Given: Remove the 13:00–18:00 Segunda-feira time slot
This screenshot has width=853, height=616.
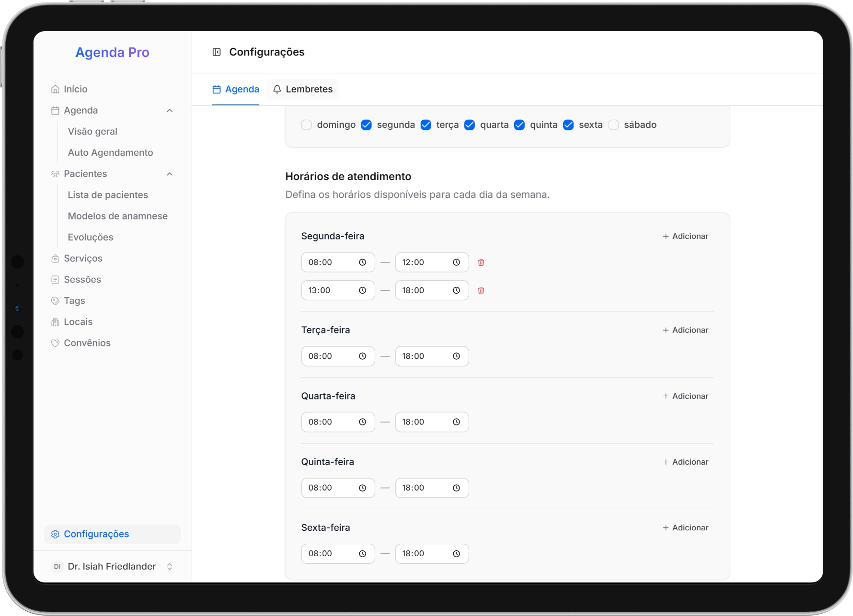Looking at the screenshot, I should coord(481,291).
